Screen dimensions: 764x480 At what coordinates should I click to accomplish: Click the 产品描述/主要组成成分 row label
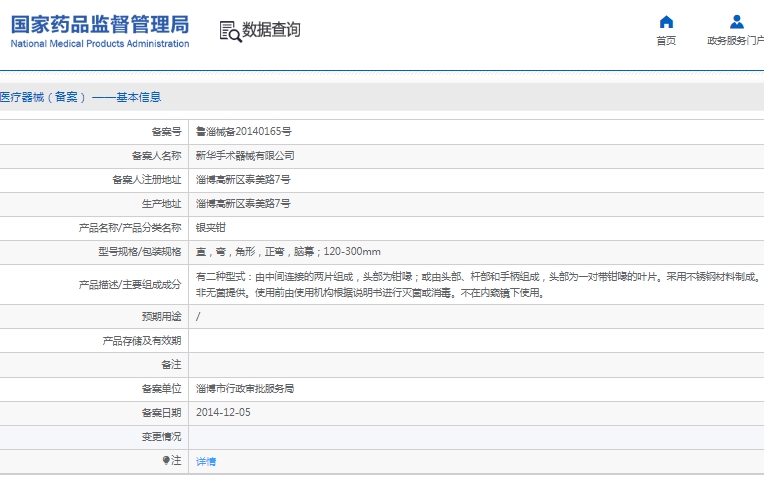pyautogui.click(x=130, y=285)
